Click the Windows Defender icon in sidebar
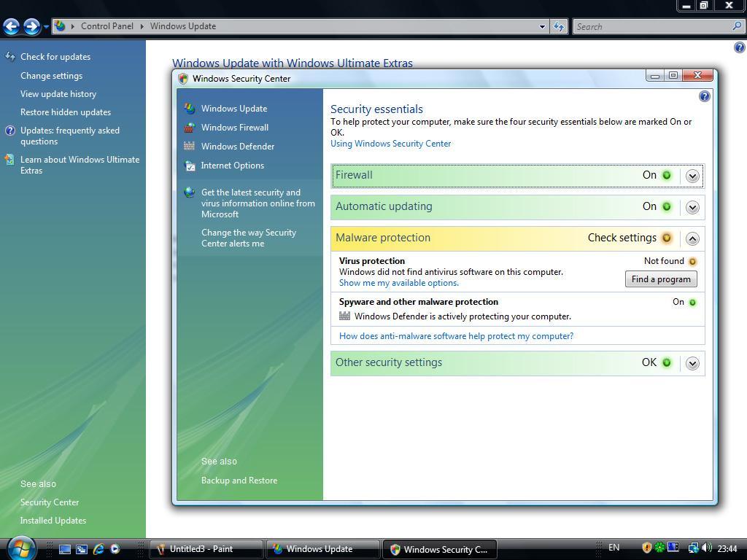 (190, 146)
